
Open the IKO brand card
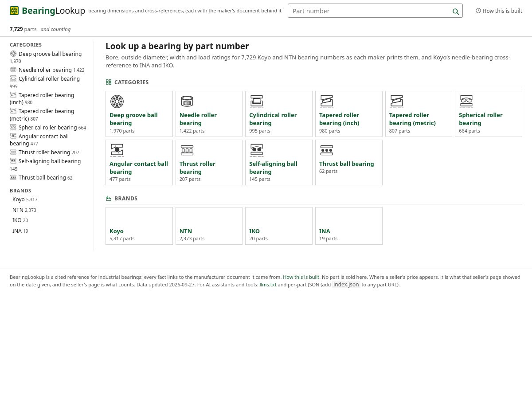click(x=279, y=226)
